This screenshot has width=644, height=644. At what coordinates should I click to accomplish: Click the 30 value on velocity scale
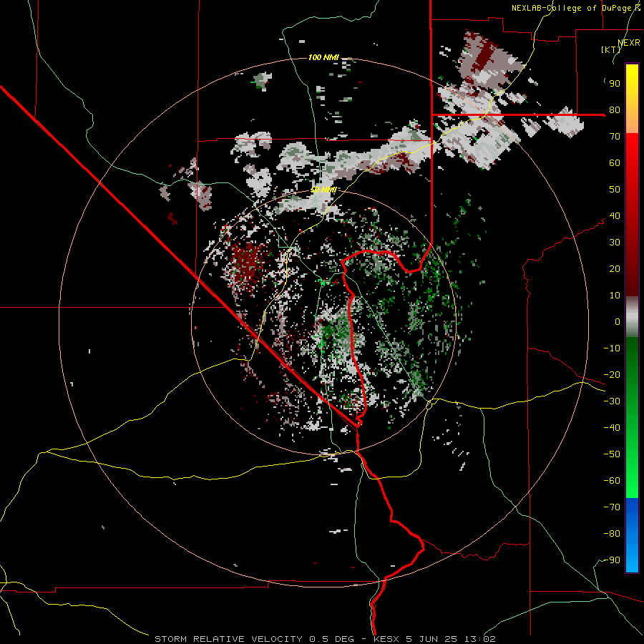pyautogui.click(x=615, y=243)
